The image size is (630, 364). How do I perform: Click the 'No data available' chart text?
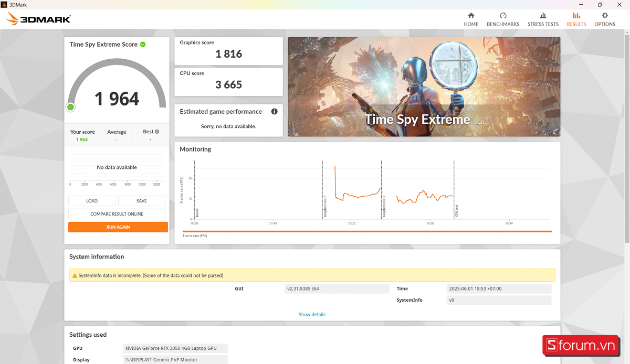coord(117,167)
